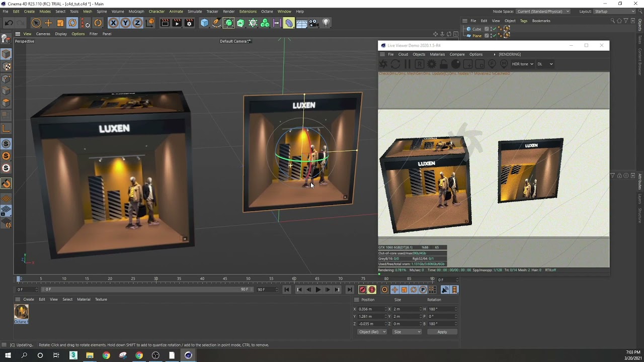Viewport: 644px width, 362px height.
Task: Toggle Z axis lock
Action: 137,23
